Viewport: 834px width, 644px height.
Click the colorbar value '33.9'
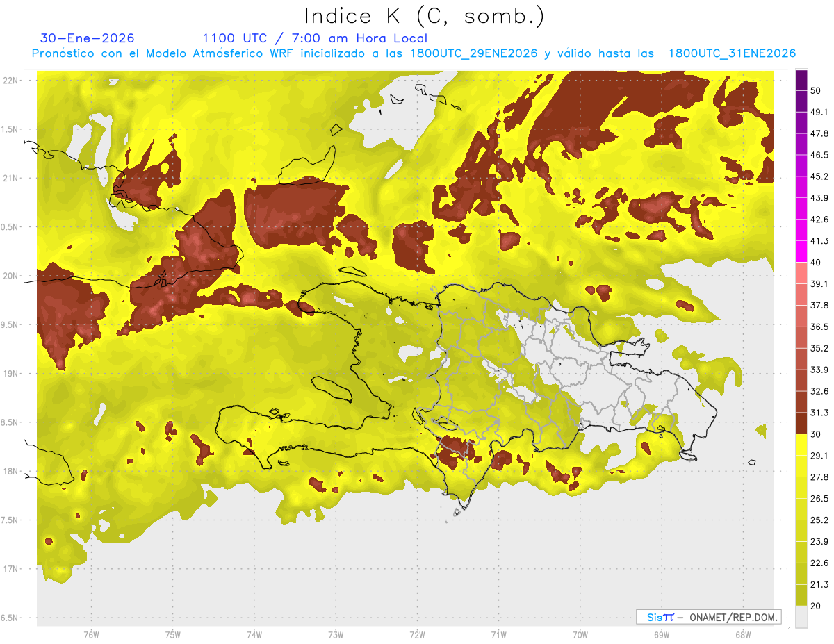(819, 370)
